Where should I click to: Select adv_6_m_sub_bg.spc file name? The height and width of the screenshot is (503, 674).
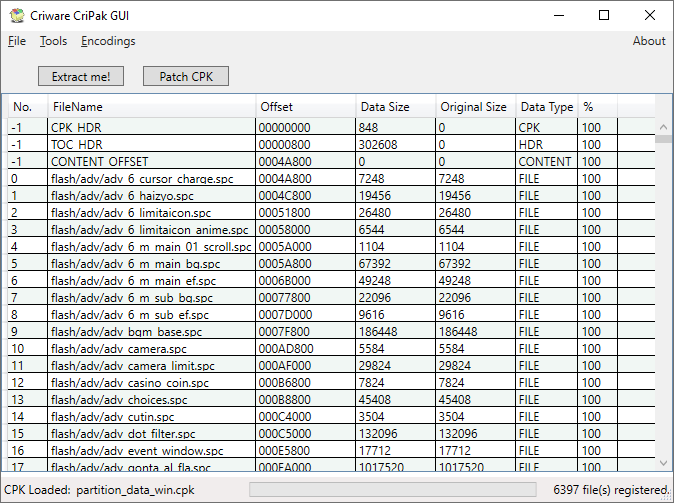pyautogui.click(x=132, y=298)
